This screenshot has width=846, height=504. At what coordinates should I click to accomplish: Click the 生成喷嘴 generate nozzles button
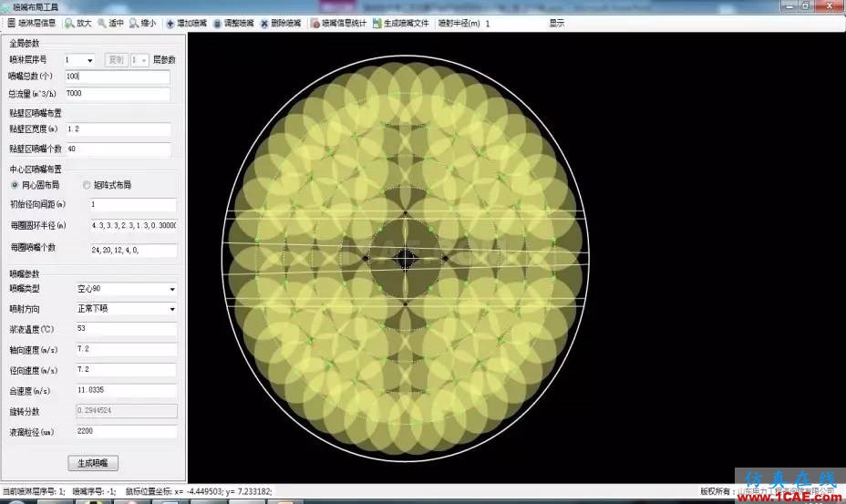pos(93,463)
